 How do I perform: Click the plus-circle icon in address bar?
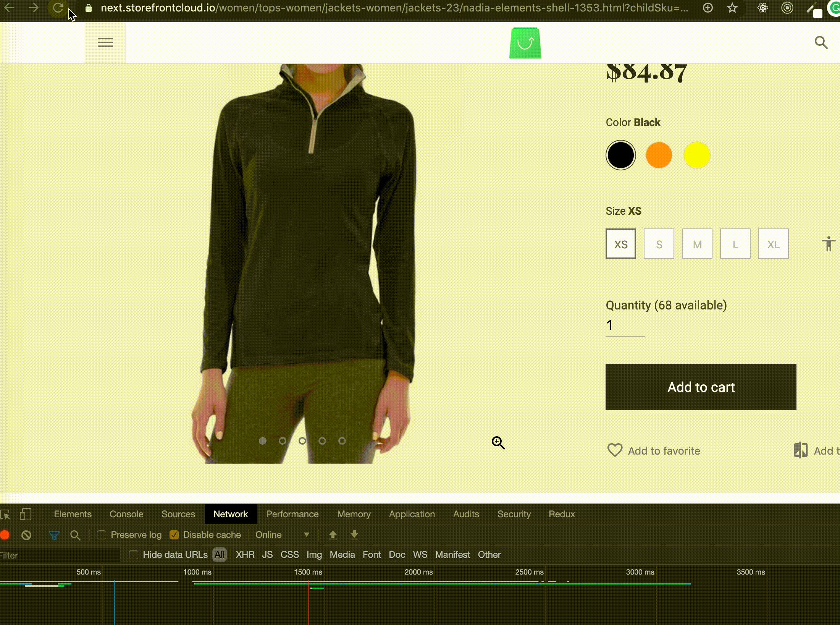click(708, 8)
